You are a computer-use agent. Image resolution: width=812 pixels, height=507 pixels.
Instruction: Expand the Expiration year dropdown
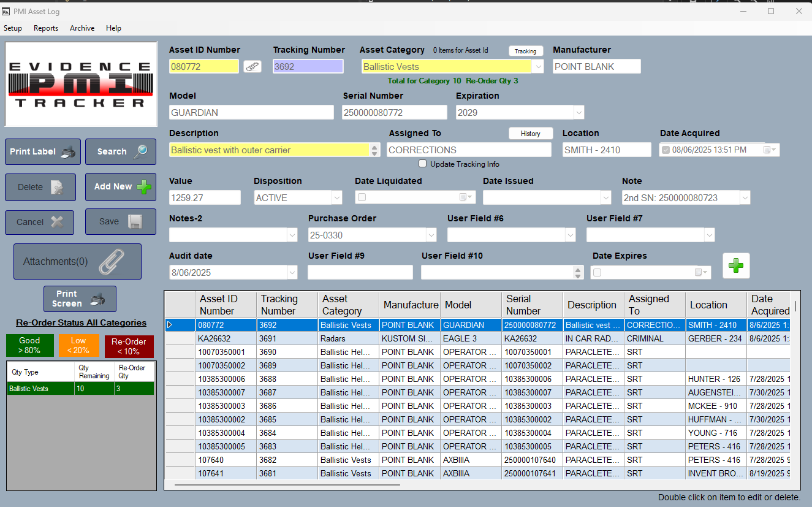click(x=578, y=113)
